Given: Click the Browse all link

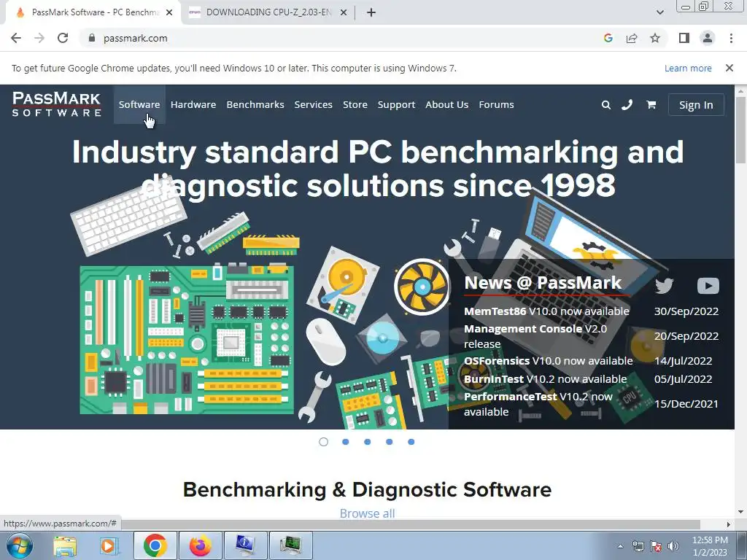Looking at the screenshot, I should (368, 513).
